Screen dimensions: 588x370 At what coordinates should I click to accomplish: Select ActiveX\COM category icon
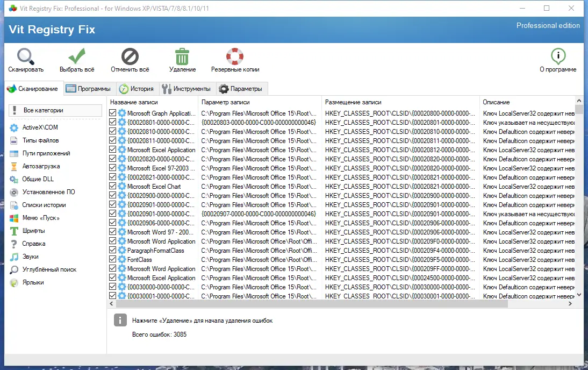click(x=14, y=127)
